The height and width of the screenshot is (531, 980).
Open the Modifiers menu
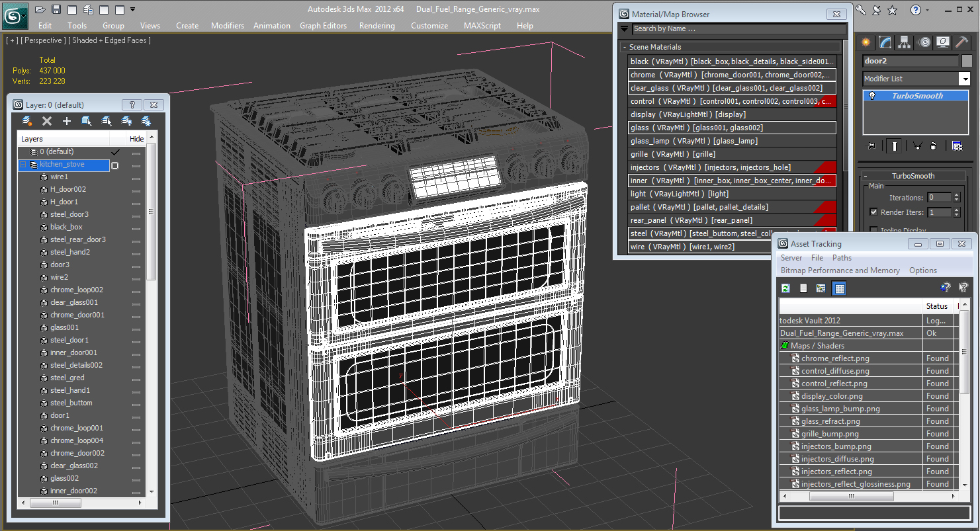pyautogui.click(x=228, y=26)
